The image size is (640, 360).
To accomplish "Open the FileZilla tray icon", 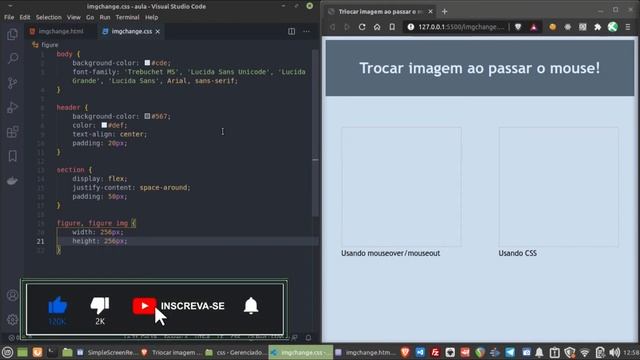I will pyautogui.click(x=436, y=353).
